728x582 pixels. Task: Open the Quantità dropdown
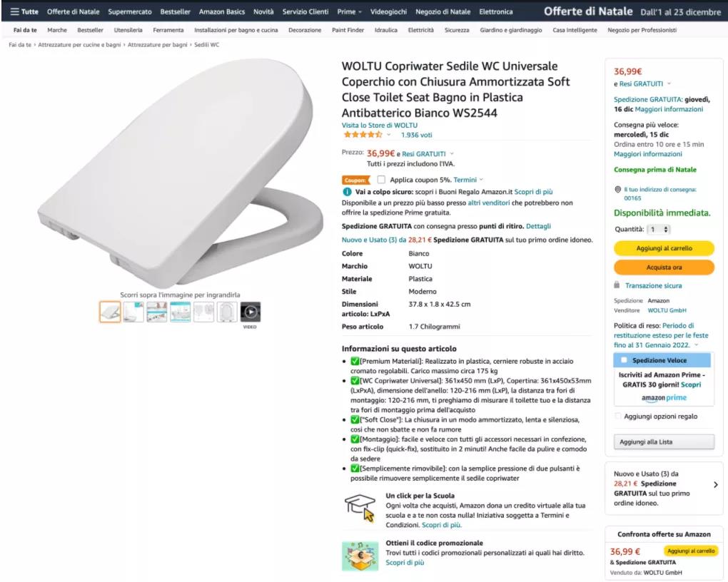pos(659,230)
